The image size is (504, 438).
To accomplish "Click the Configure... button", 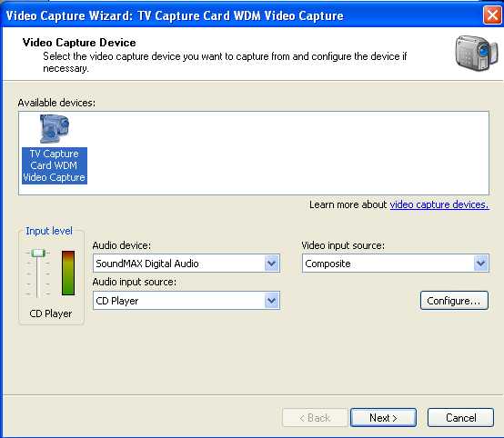I will click(454, 301).
